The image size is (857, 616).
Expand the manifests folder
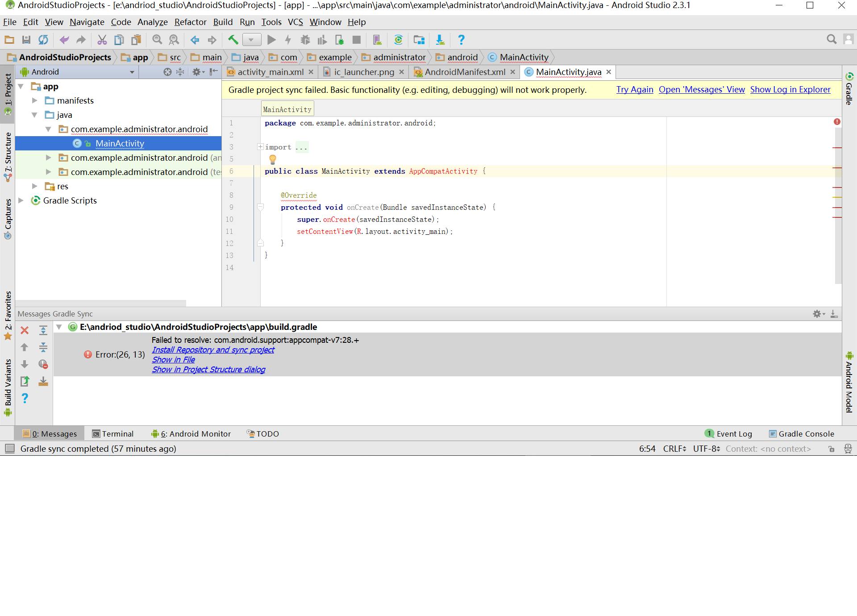(34, 101)
